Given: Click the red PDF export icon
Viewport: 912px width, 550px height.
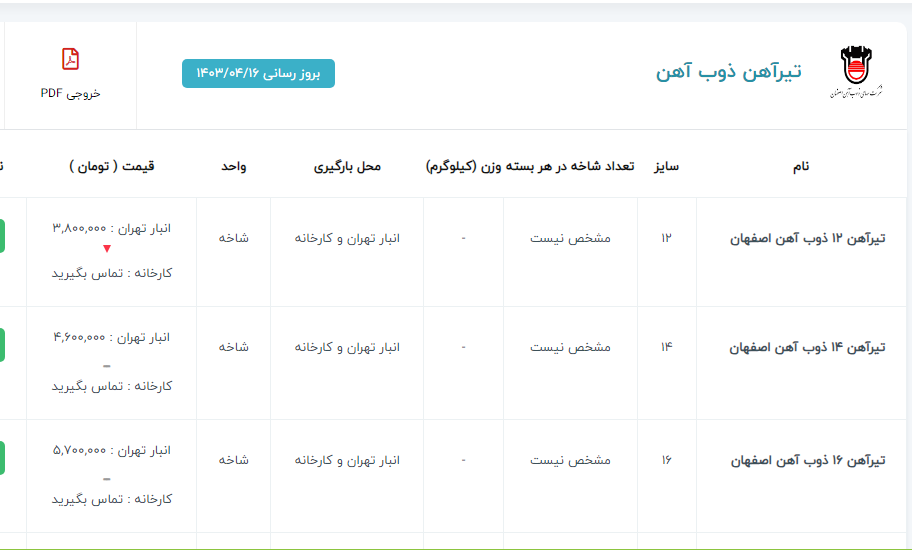Looking at the screenshot, I should pos(70,60).
